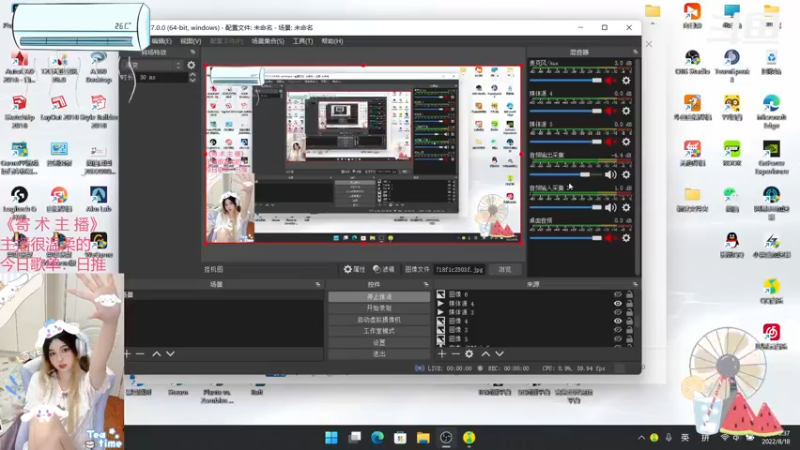Screen dimensions: 800x450
Task: Toggle visibility of source 媒体源 4
Action: point(618,304)
